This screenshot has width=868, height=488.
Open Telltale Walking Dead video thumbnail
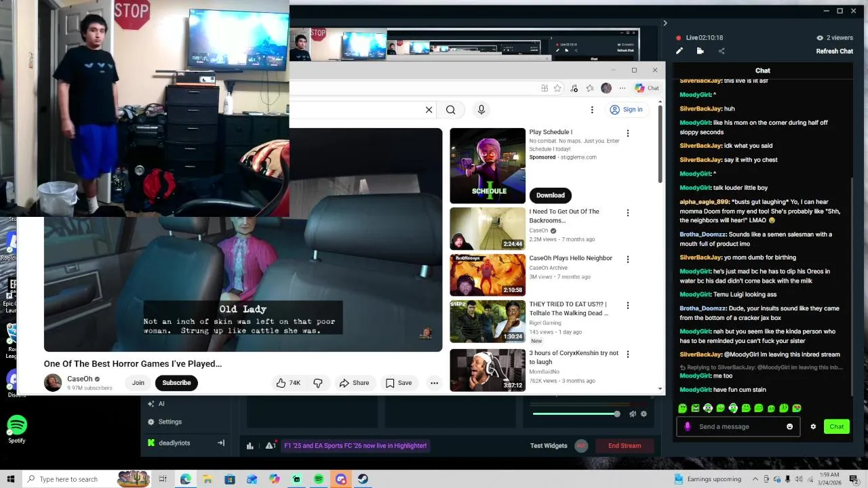pos(488,321)
